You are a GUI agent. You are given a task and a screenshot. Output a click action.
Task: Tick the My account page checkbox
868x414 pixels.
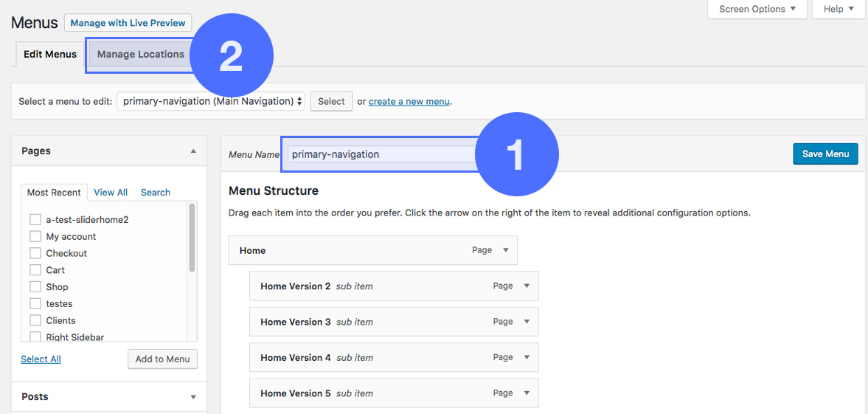(x=35, y=237)
